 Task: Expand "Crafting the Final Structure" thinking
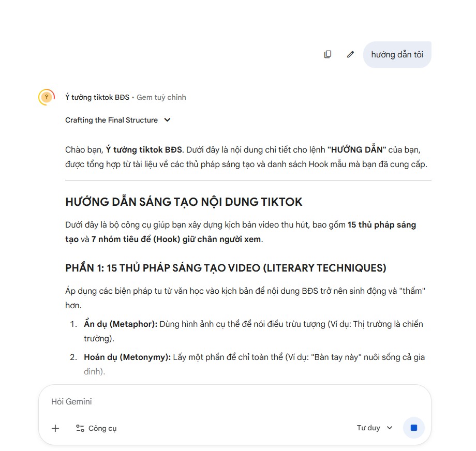(118, 120)
